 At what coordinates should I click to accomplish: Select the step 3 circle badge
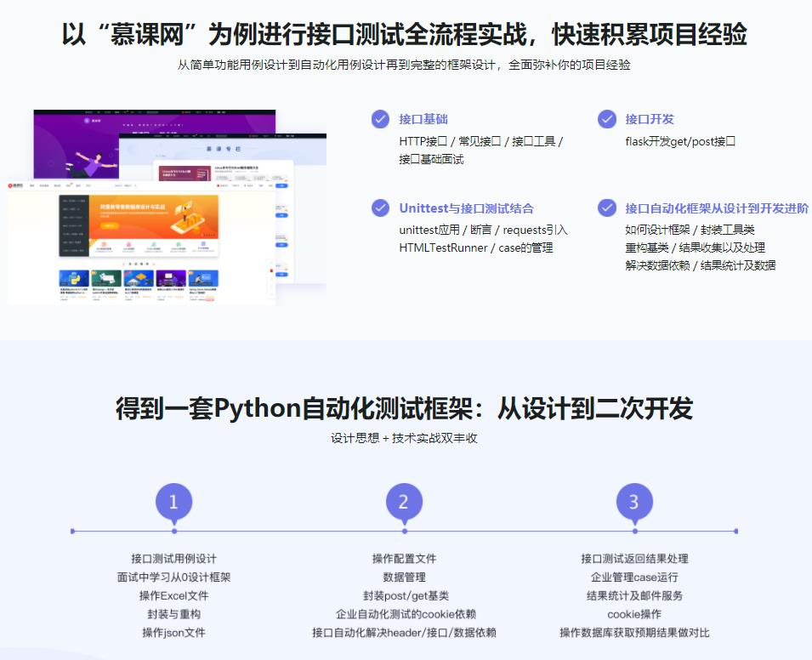[633, 503]
